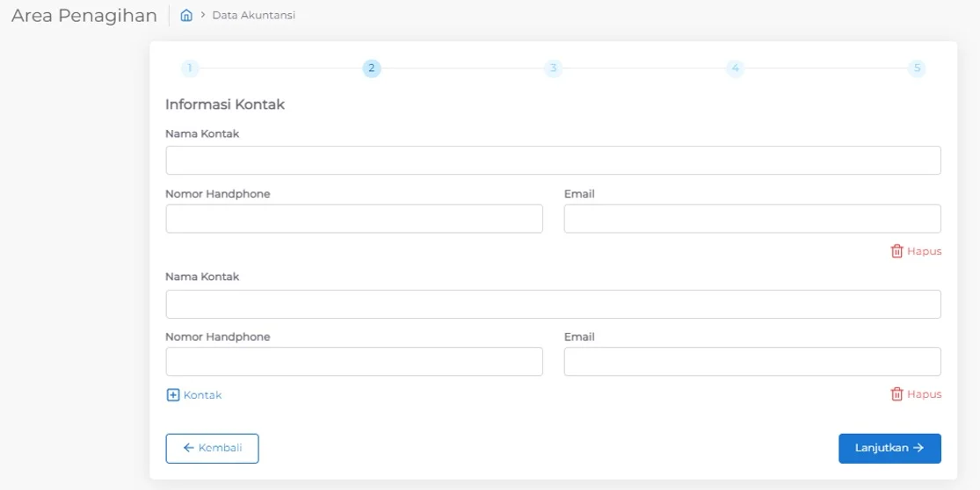980x490 pixels.
Task: Click the second Email input field
Action: 752,362
